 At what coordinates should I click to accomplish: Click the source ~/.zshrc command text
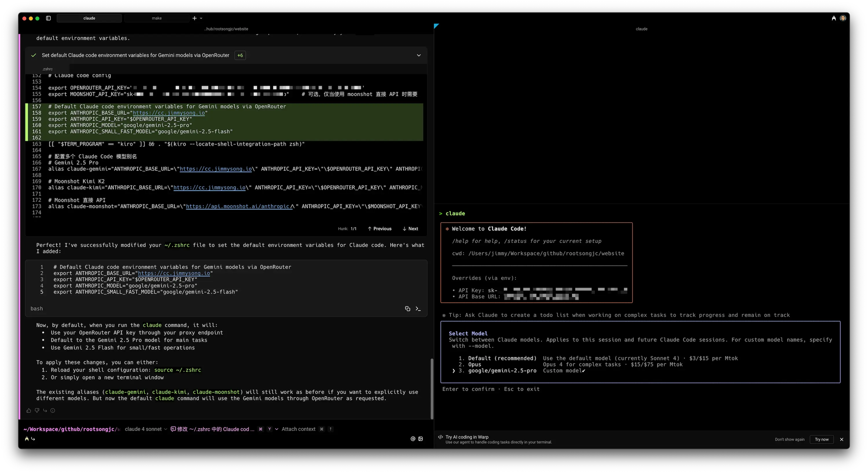[x=178, y=370]
